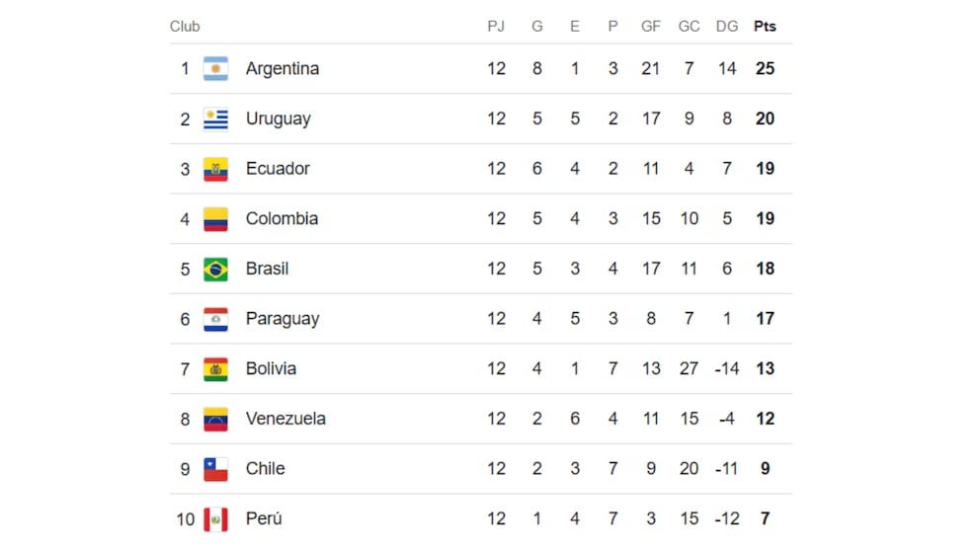The width and height of the screenshot is (980, 551).
Task: Click the Argentina flag icon
Action: pos(215,69)
